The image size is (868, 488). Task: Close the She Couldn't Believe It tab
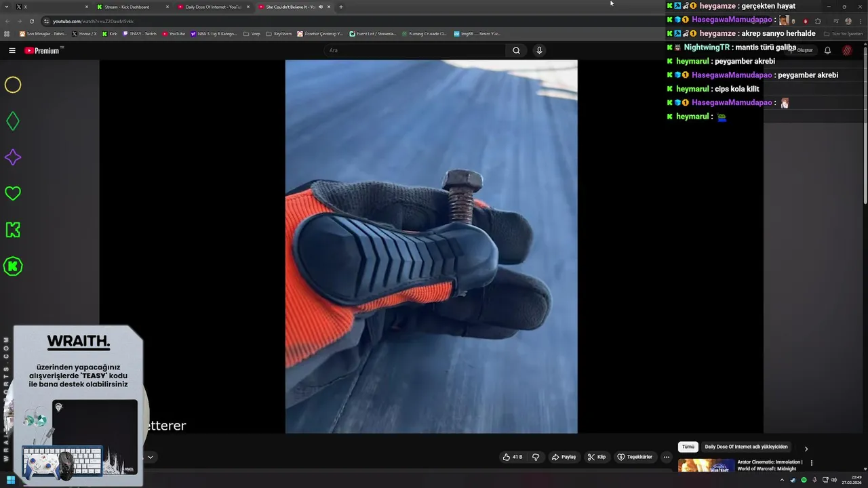pos(329,7)
